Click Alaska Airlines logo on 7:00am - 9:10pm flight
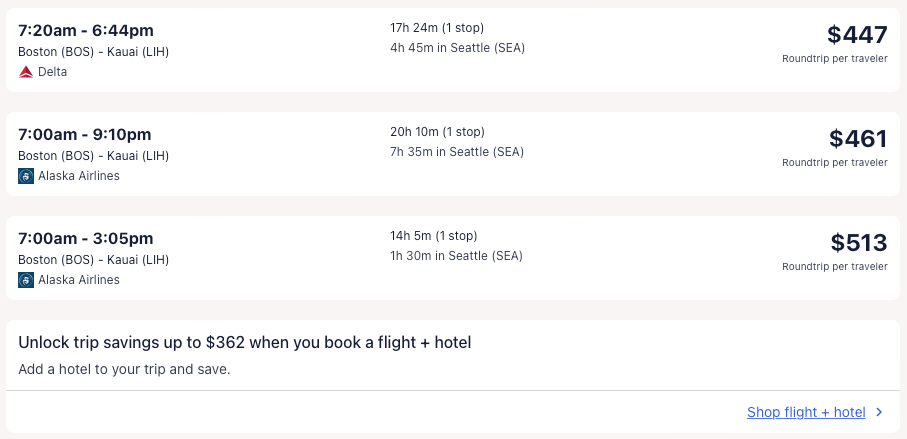 pos(26,176)
